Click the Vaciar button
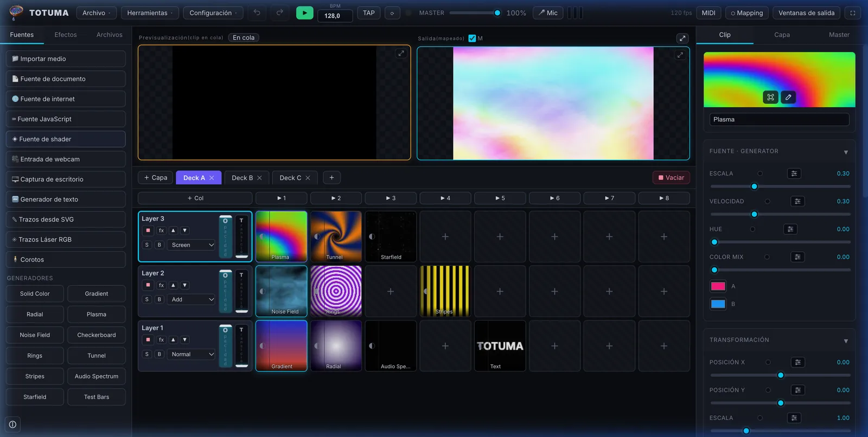 [671, 178]
